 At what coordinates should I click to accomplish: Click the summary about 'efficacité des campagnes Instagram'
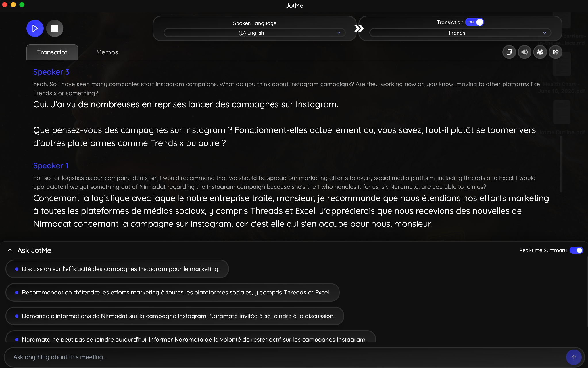tap(117, 269)
